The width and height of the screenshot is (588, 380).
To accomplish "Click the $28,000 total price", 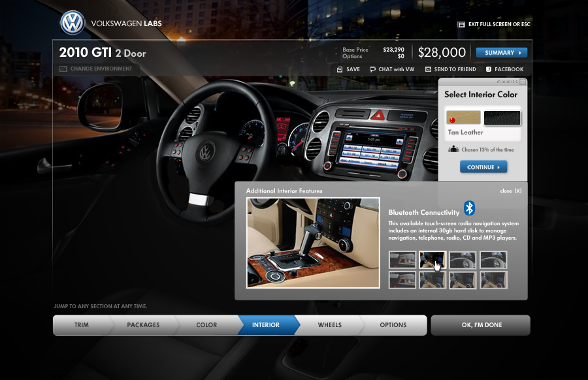I will point(442,52).
